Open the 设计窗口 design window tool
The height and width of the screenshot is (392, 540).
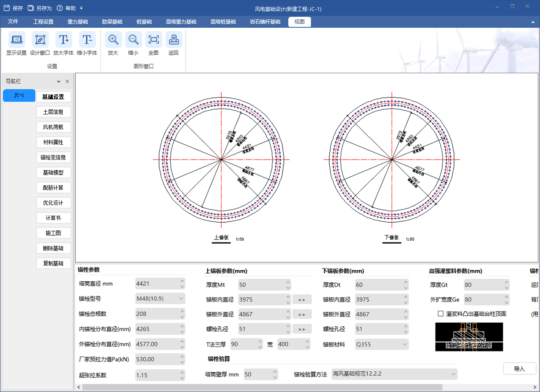40,40
